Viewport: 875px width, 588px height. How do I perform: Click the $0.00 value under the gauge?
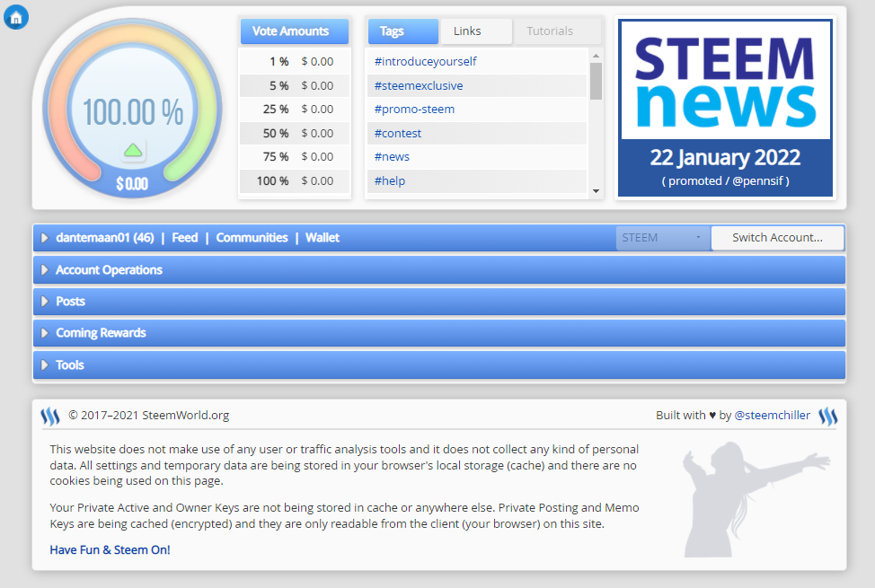[132, 183]
